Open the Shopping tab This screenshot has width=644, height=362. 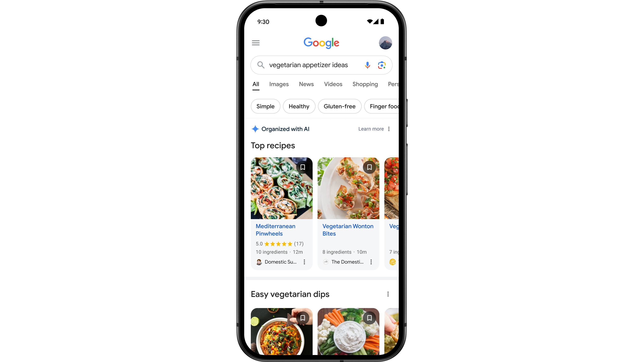pyautogui.click(x=365, y=84)
